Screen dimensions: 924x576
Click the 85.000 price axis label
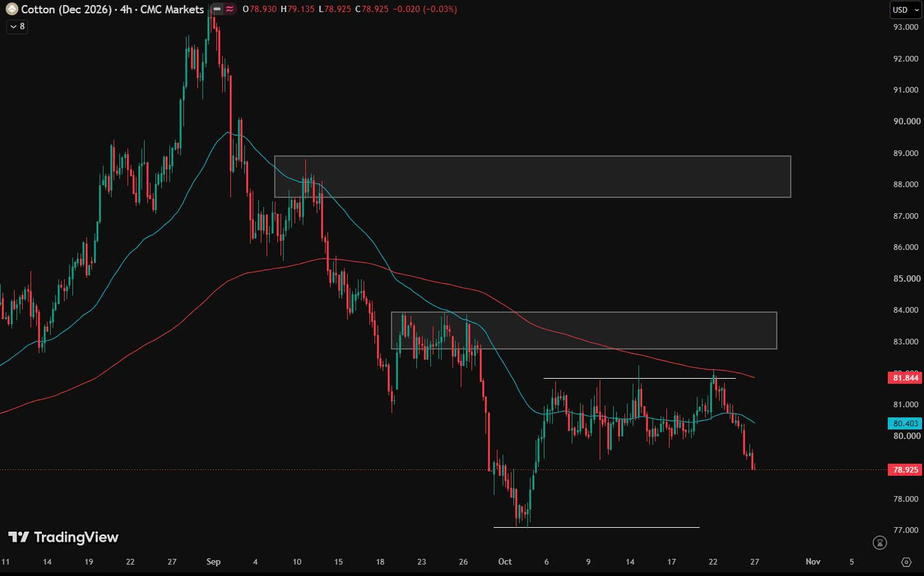click(x=906, y=278)
